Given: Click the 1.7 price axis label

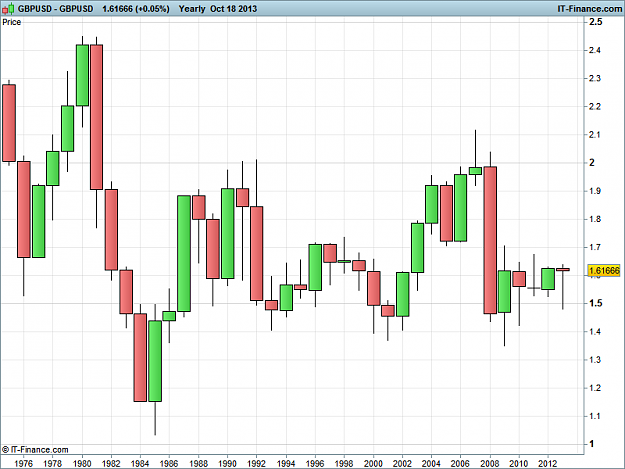Looking at the screenshot, I should 594,247.
